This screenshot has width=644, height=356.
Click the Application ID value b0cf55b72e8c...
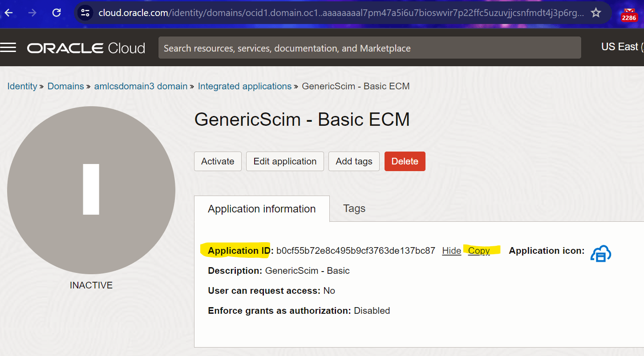pyautogui.click(x=356, y=251)
